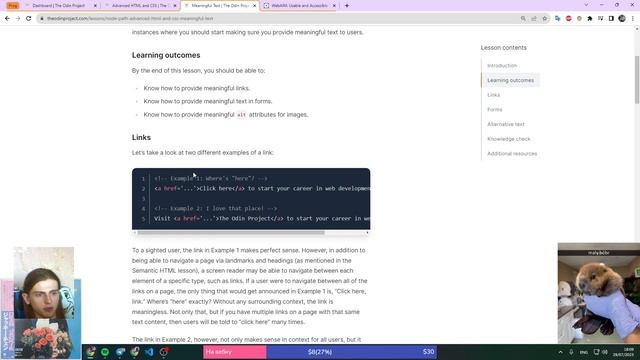Bookmark this page with the star icon
640x360 pixels.
[544, 18]
